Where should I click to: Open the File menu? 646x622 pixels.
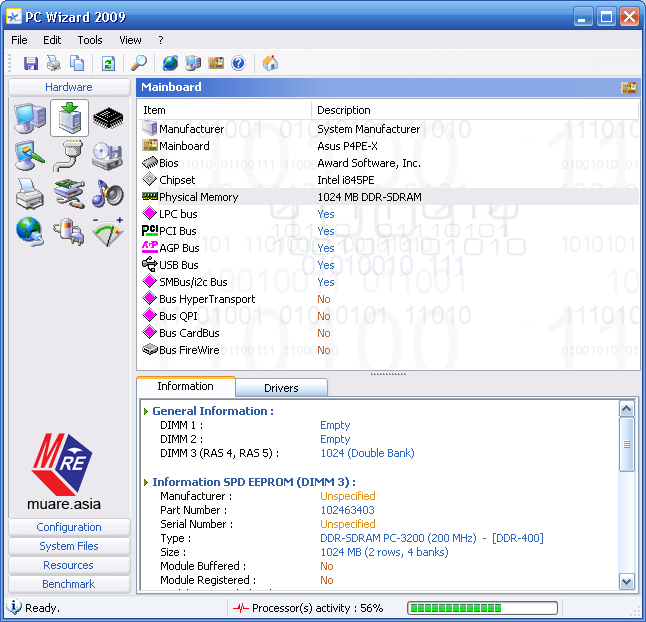(19, 40)
